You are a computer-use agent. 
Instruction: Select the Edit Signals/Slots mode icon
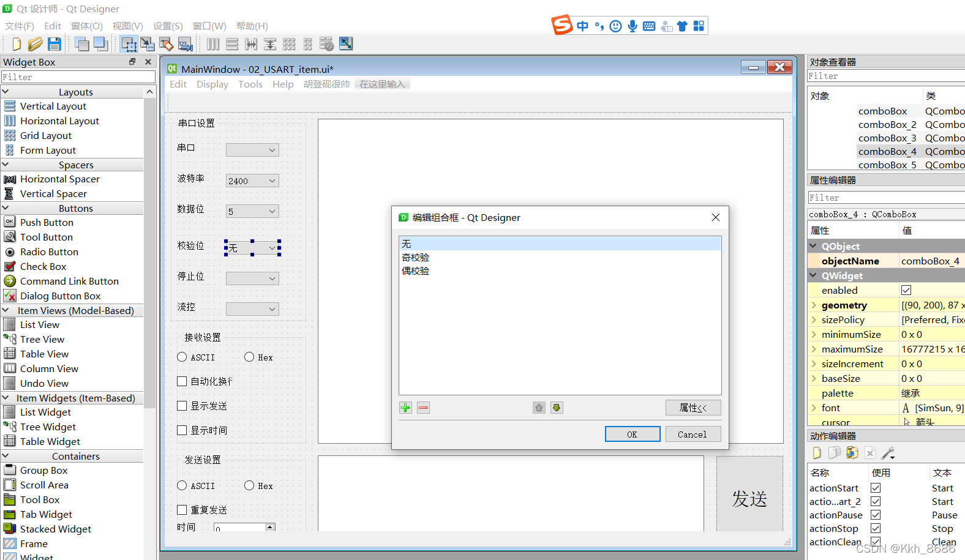148,44
